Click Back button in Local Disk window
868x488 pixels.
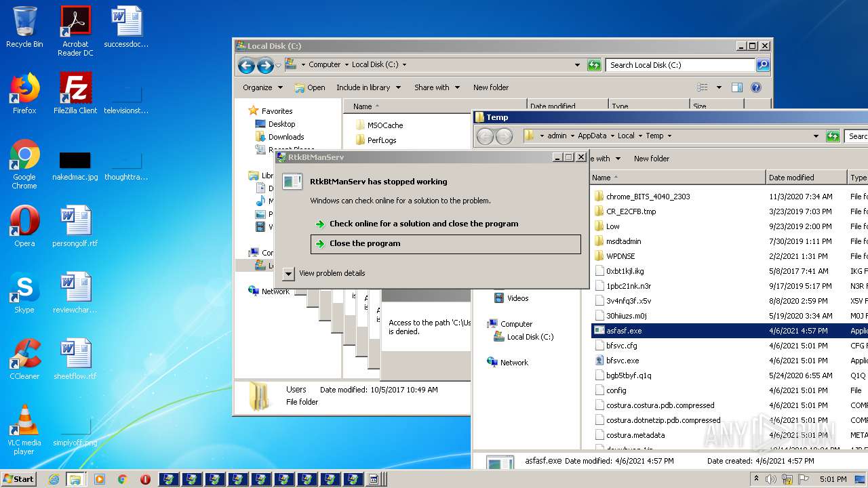246,65
